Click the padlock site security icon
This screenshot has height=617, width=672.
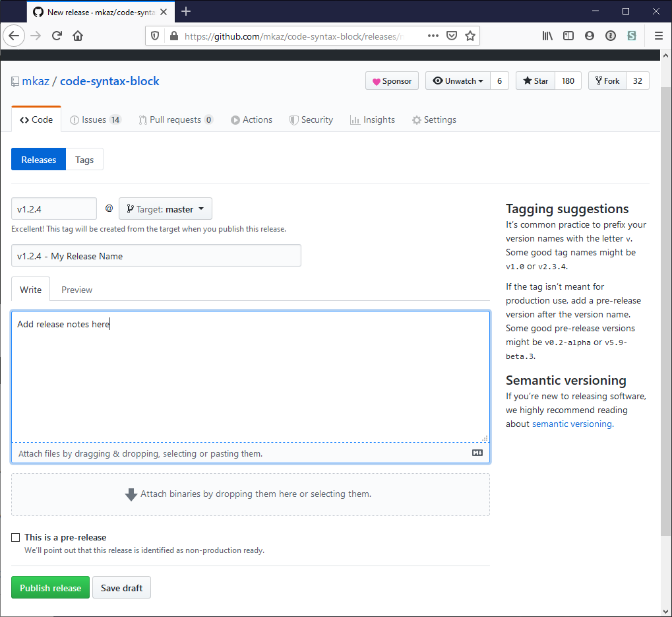174,36
